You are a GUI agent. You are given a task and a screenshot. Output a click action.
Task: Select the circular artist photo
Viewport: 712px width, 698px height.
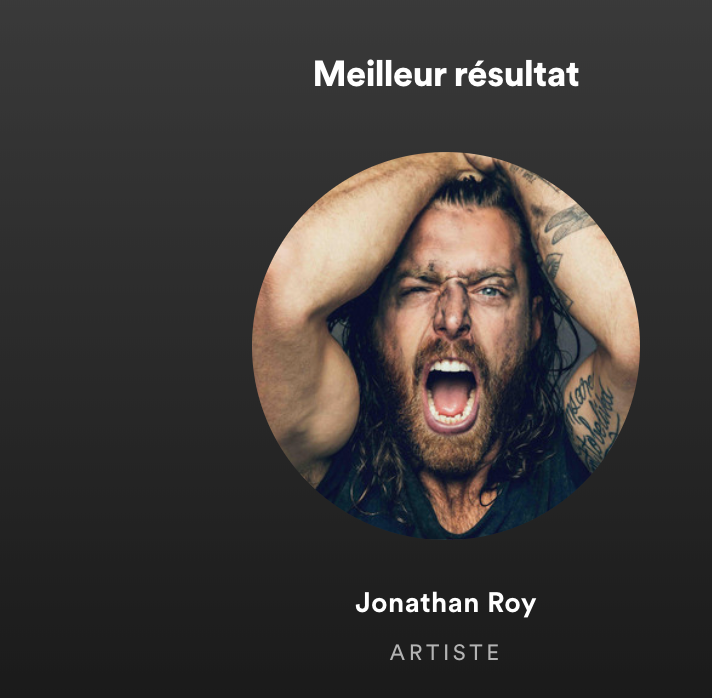[446, 345]
